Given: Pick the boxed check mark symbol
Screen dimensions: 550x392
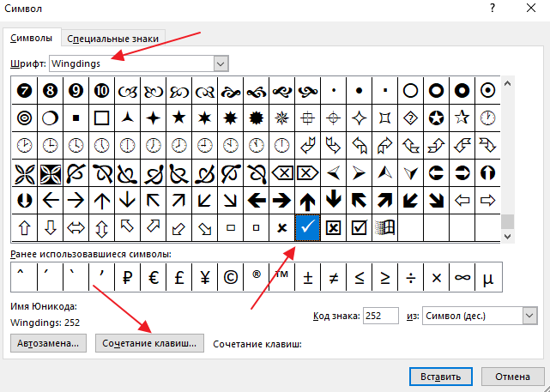Looking at the screenshot, I should pyautogui.click(x=360, y=228).
